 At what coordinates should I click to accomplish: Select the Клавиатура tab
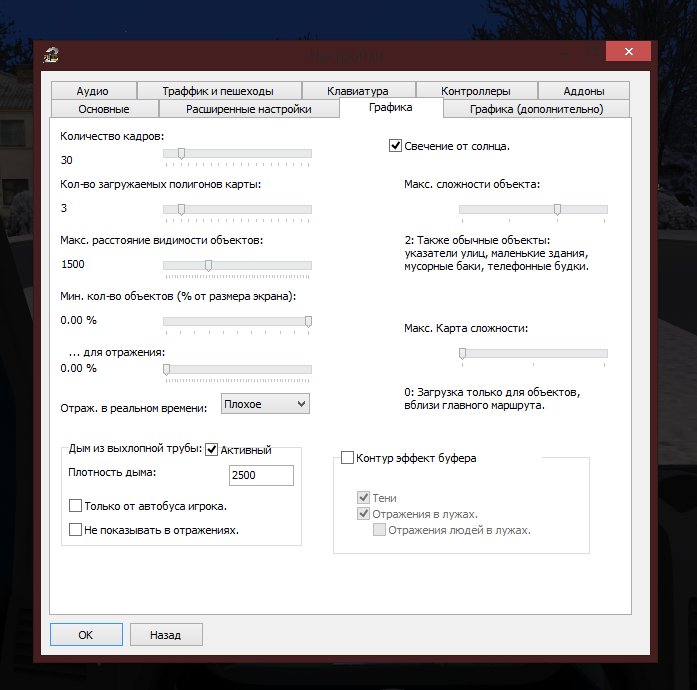(358, 91)
